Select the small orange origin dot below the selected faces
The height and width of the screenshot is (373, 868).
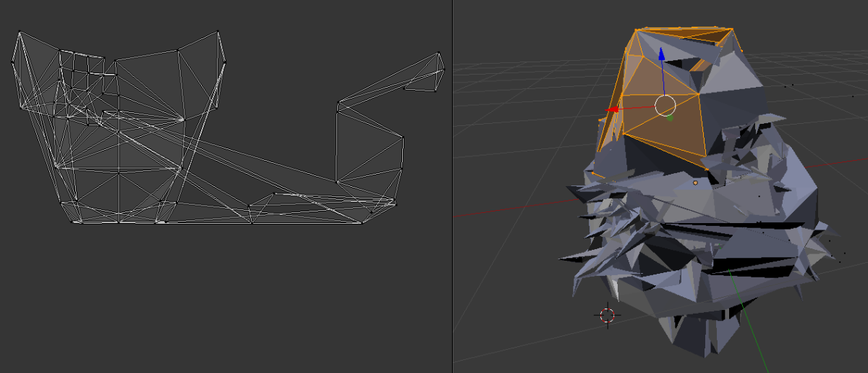695,183
